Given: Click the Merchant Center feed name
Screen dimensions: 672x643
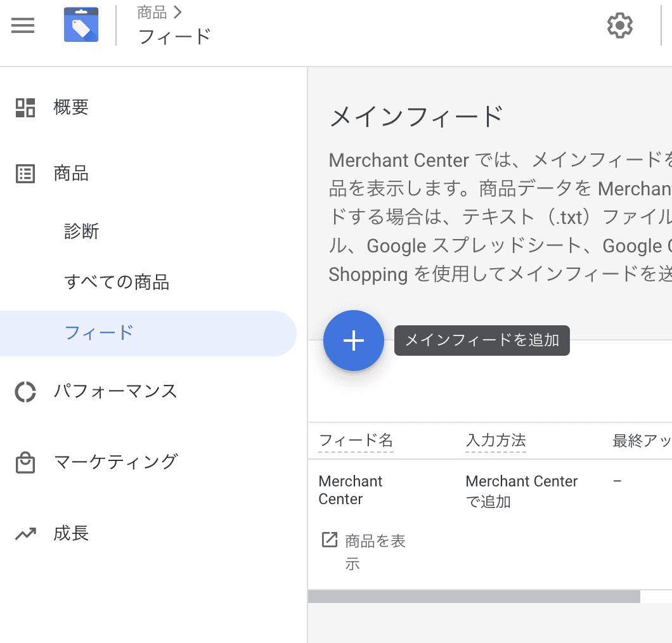Looking at the screenshot, I should (x=350, y=490).
